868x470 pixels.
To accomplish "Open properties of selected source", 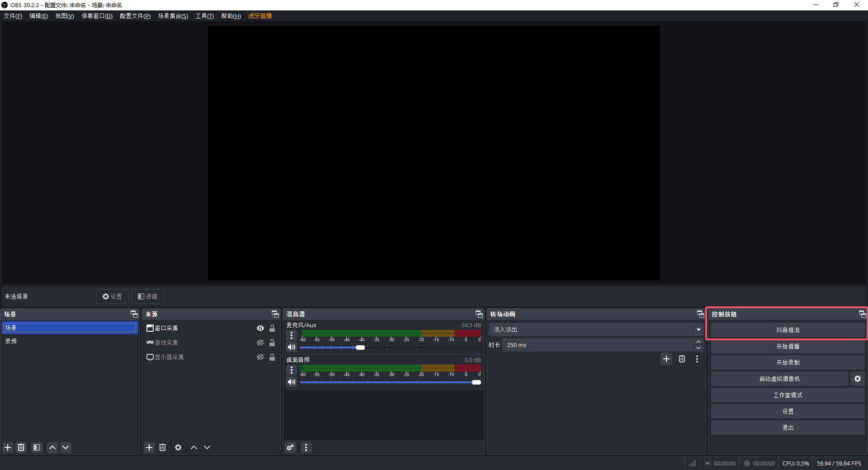I will pyautogui.click(x=178, y=447).
